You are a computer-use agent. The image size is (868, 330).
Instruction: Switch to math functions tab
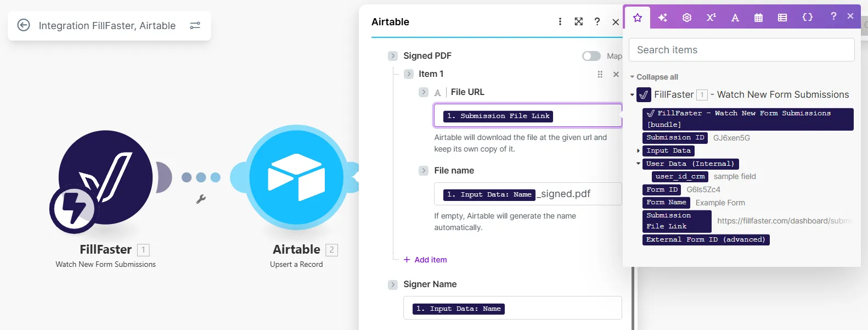(711, 18)
